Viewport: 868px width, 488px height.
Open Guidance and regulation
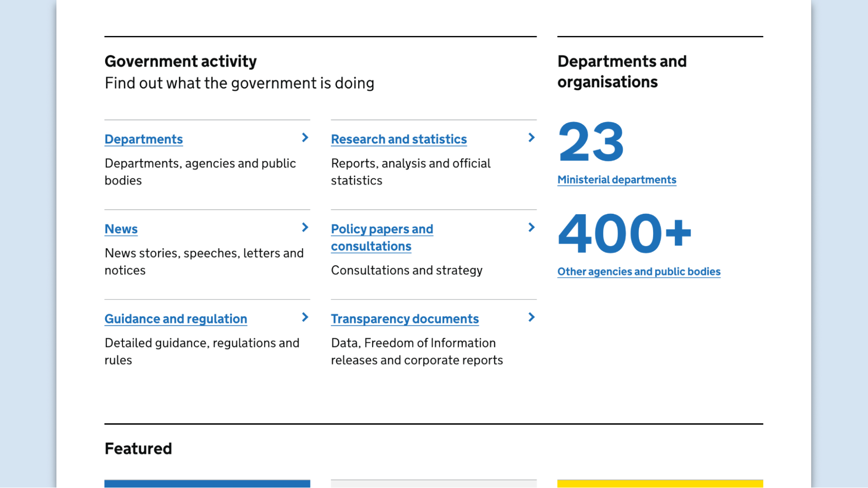click(x=175, y=318)
